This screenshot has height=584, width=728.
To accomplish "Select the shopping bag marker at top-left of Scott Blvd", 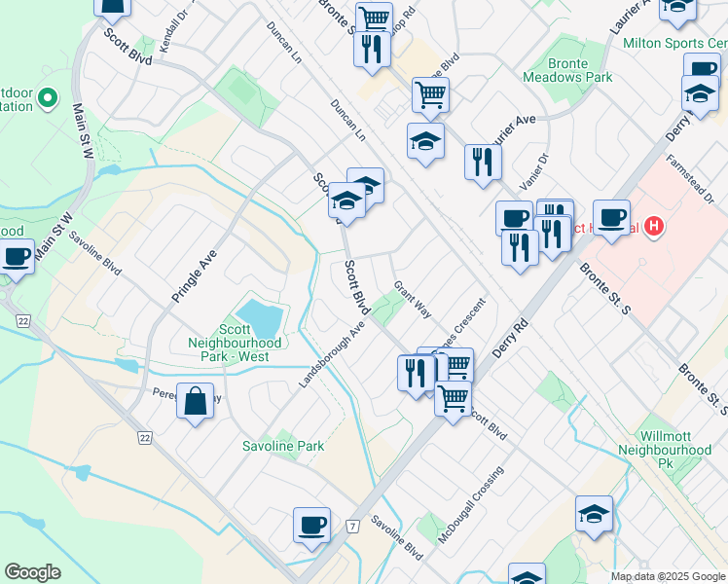I will point(112,9).
